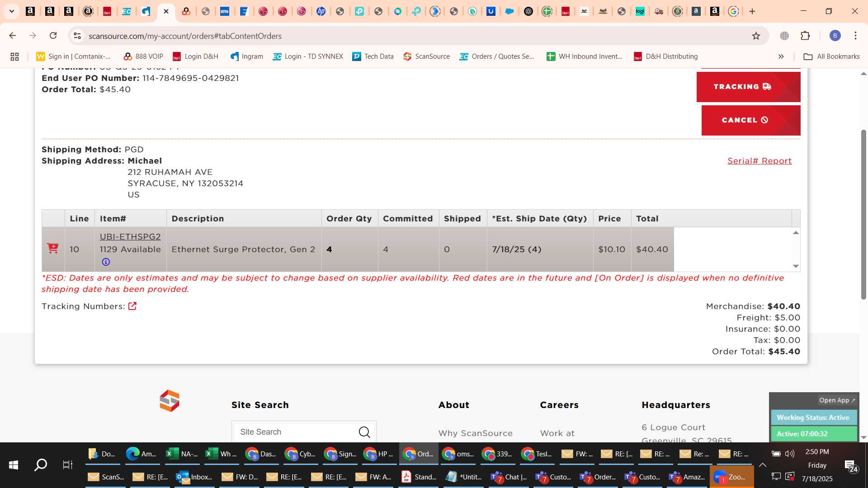Open the Tech Data bookmark

[x=373, y=56]
